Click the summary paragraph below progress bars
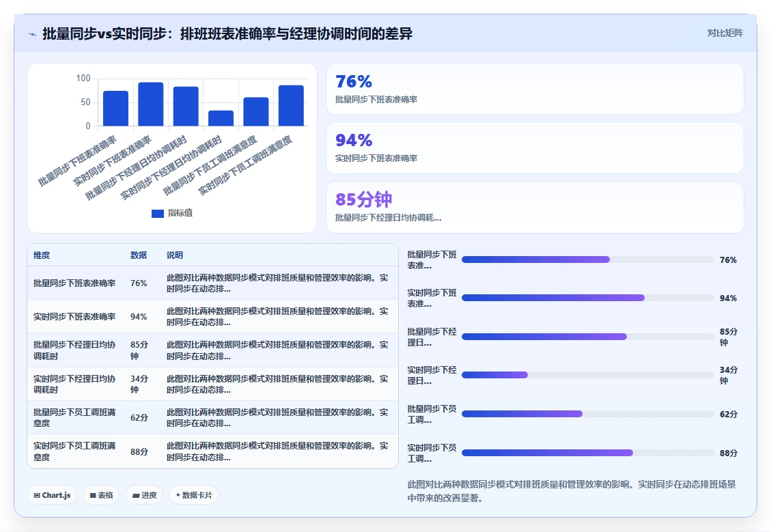The image size is (771, 532). [572, 491]
